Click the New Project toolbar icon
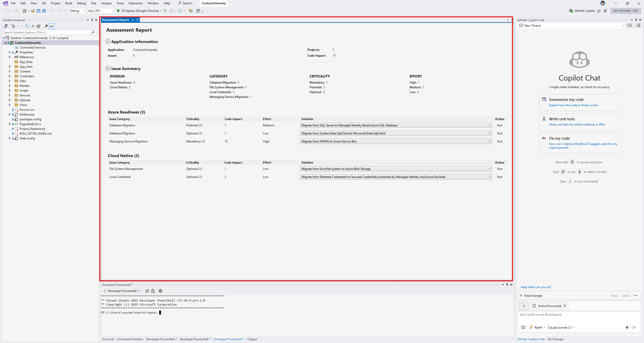Screen dimensions: 644x343 point(24,11)
